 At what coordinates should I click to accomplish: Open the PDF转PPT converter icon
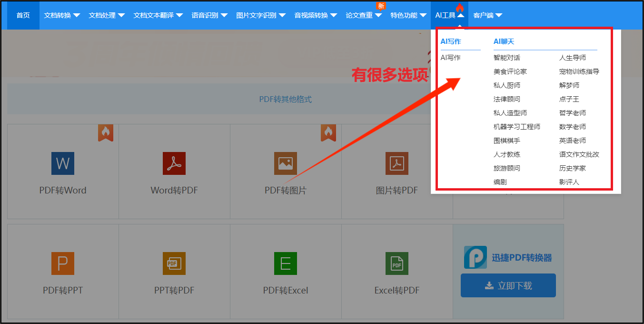62,263
